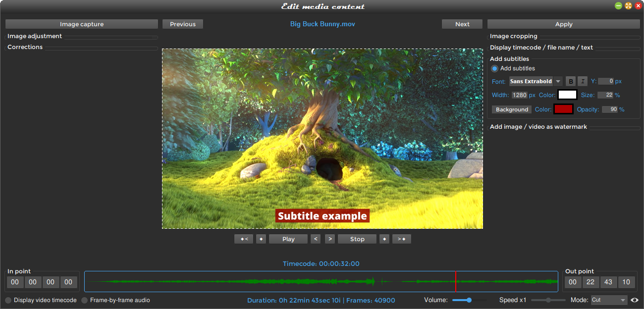Set the in point at current frame
The image size is (644, 309).
coord(261,239)
